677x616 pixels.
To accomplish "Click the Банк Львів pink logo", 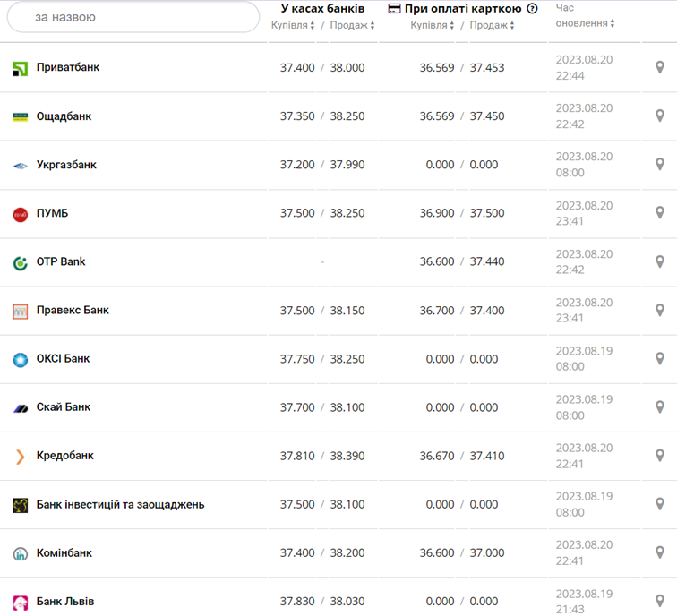I will coord(20,602).
